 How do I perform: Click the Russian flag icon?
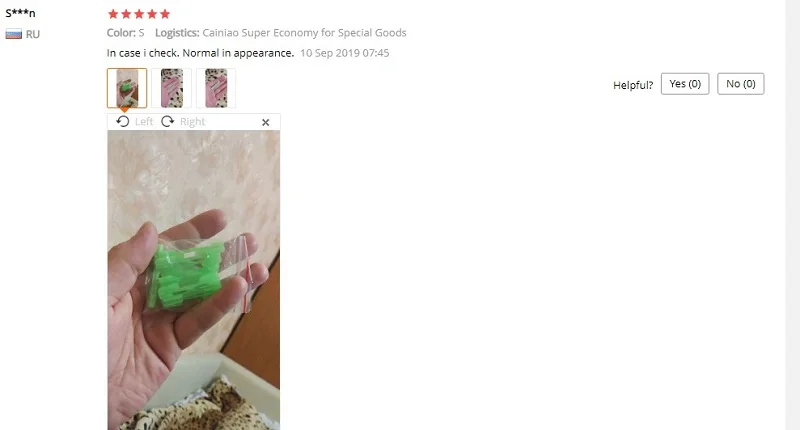[14, 34]
